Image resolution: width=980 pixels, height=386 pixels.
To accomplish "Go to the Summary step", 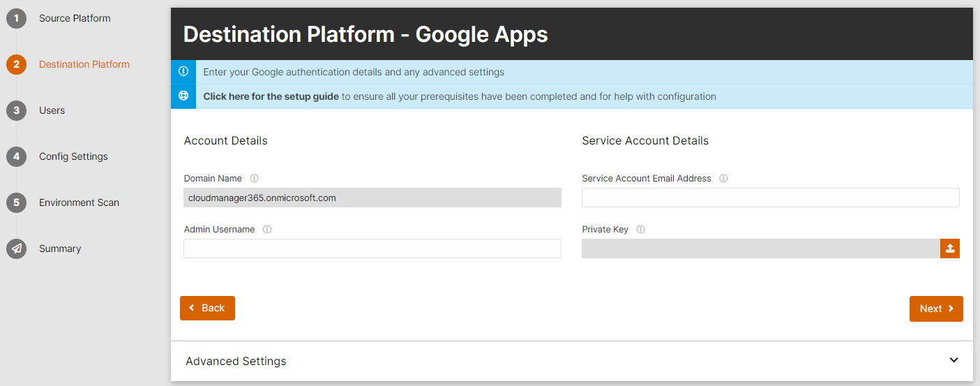I will 60,249.
